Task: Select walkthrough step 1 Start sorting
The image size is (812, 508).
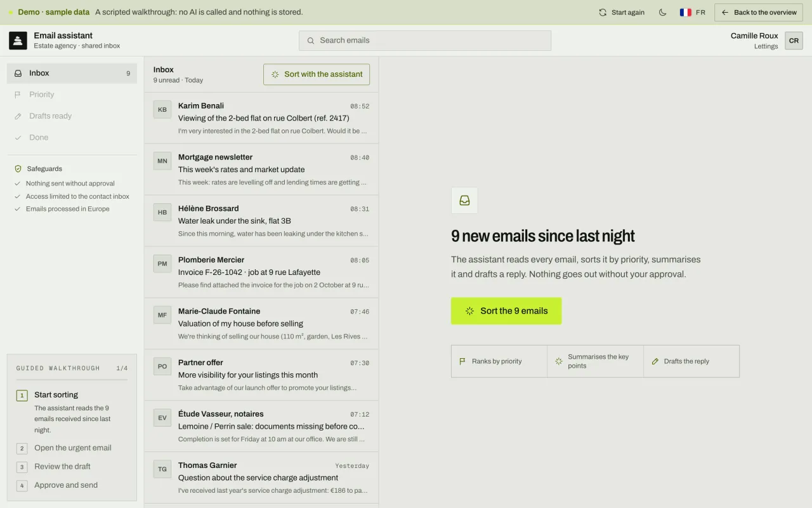Action: coord(72,412)
